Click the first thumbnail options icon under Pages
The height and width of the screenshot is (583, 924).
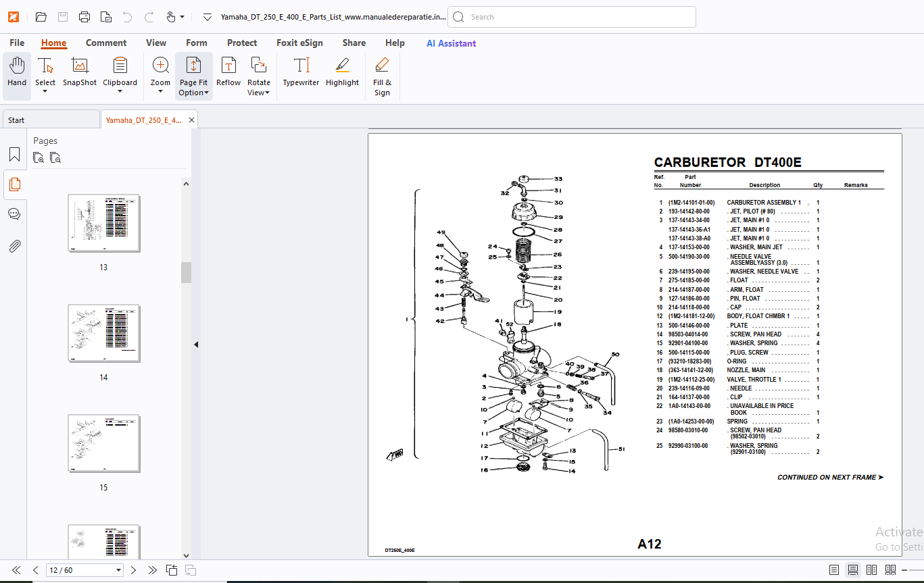pyautogui.click(x=39, y=158)
